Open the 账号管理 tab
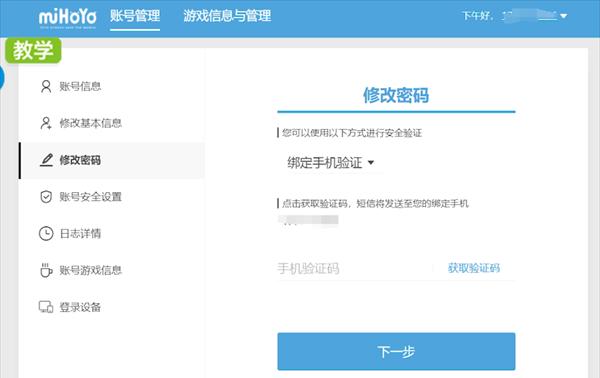 [135, 16]
